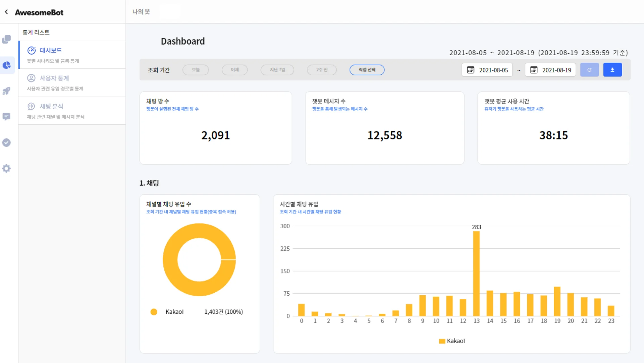Click the blue download button

(x=612, y=70)
